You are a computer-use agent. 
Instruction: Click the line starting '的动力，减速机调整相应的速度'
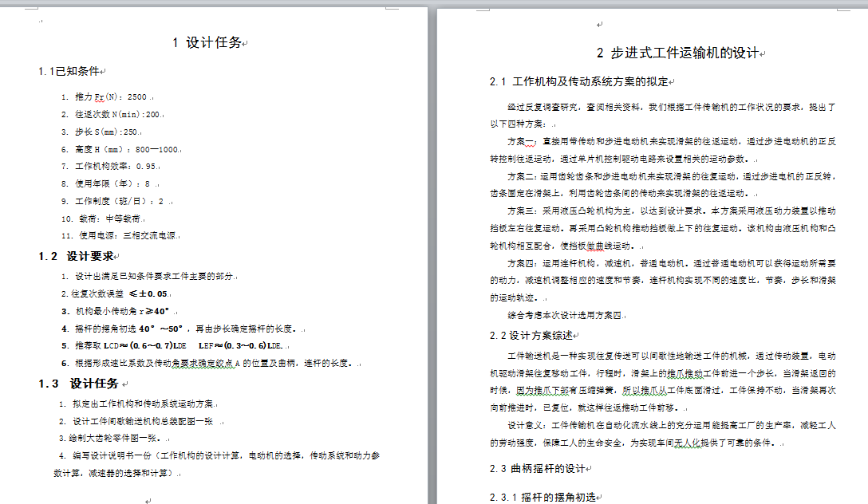(x=663, y=281)
